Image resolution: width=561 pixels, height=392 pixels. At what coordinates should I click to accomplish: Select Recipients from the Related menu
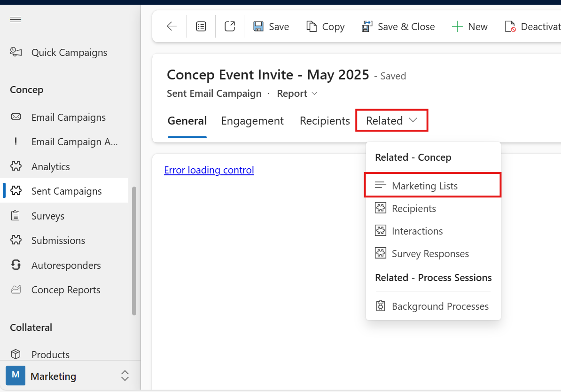coord(433,208)
